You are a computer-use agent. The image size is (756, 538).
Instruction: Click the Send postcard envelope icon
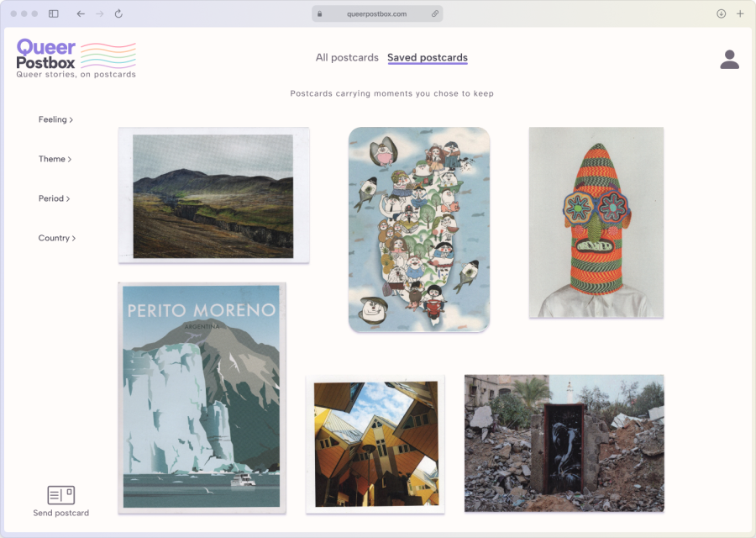(x=60, y=495)
